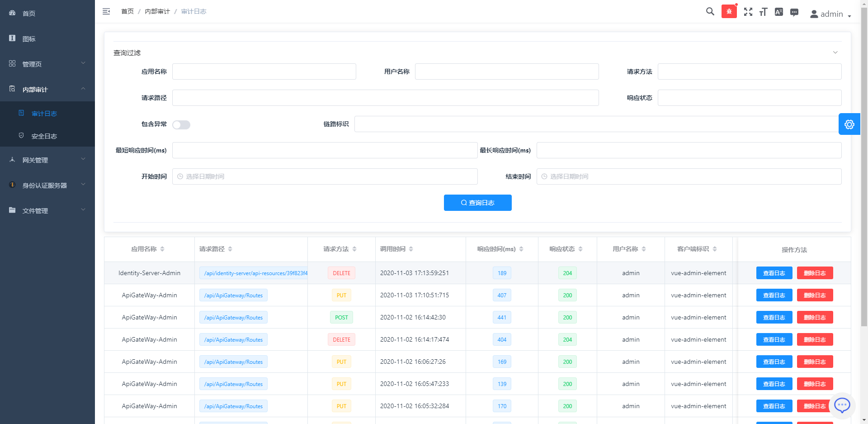Expand the 管理页 sidebar menu
This screenshot has width=868, height=424.
point(47,64)
